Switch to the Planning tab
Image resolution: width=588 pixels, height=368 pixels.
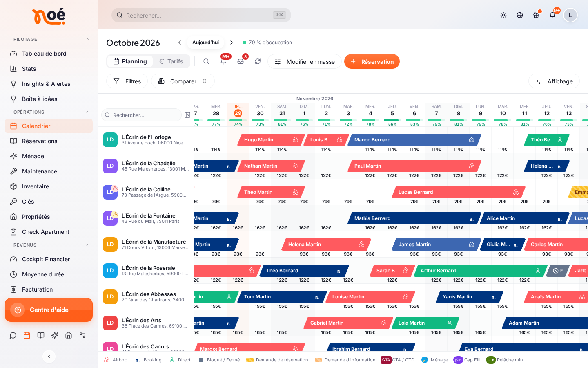(x=130, y=61)
